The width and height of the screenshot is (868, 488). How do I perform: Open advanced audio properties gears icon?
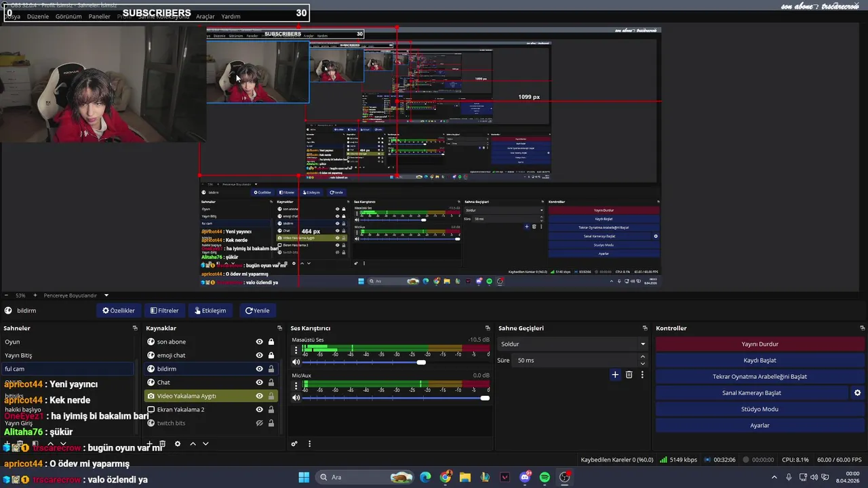tap(294, 444)
